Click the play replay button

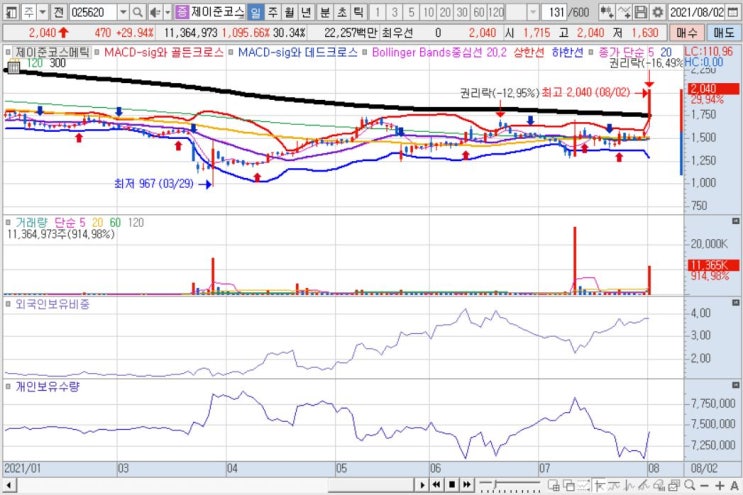pyautogui.click(x=422, y=485)
